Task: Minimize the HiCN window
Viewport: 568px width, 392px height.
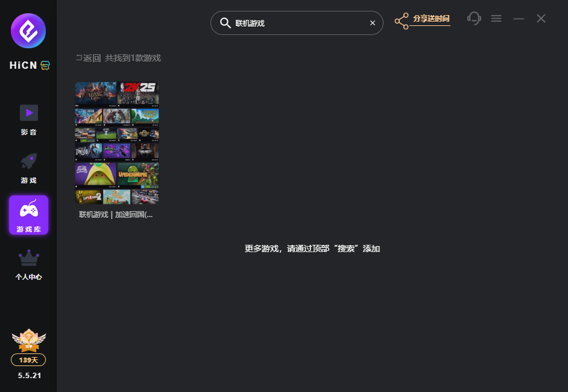Action: [519, 19]
